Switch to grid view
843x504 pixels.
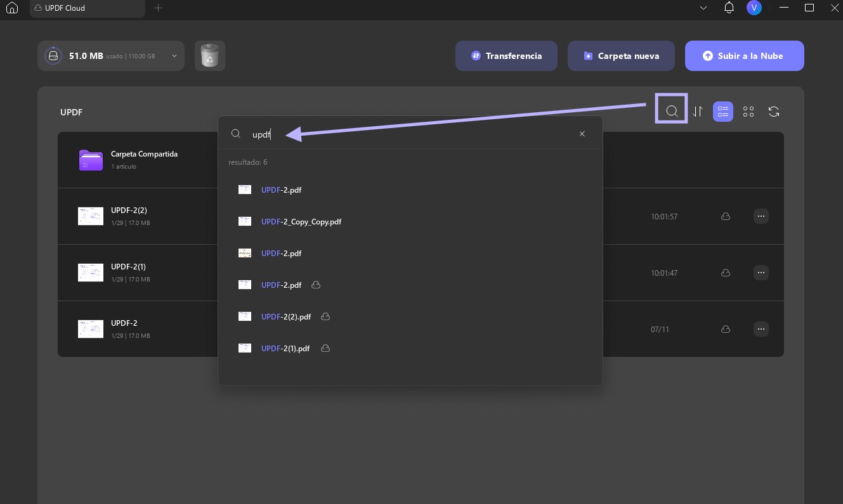tap(748, 112)
